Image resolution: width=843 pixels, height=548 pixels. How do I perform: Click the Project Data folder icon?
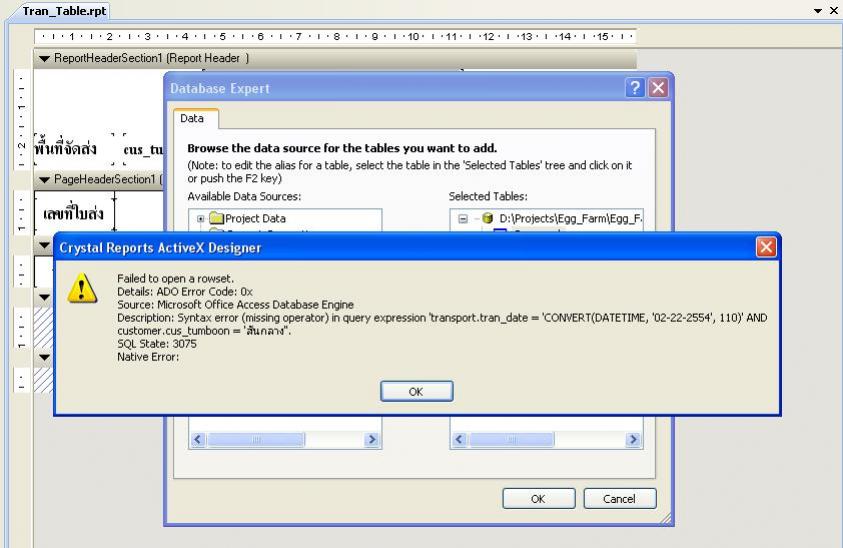(216, 218)
